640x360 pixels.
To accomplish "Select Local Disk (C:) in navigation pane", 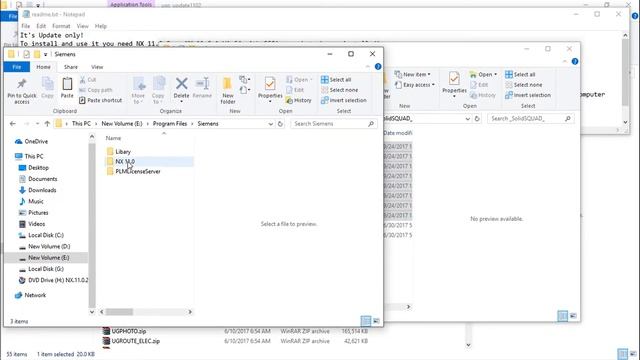I will point(41,235).
